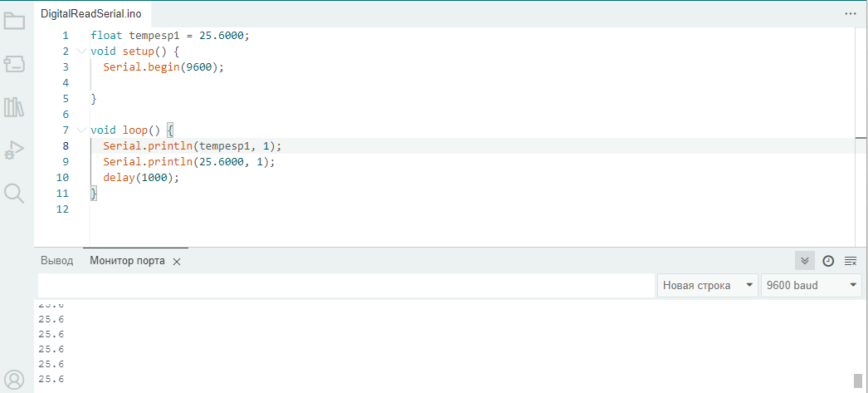Open the Search magnifier icon
Viewport: 868px width, 393px height.
tap(14, 194)
